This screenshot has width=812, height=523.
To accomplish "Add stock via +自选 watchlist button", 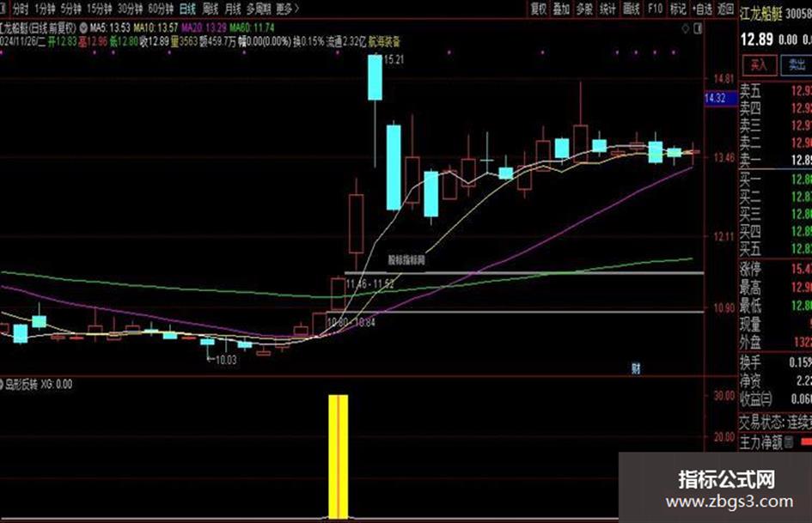I will click(702, 9).
